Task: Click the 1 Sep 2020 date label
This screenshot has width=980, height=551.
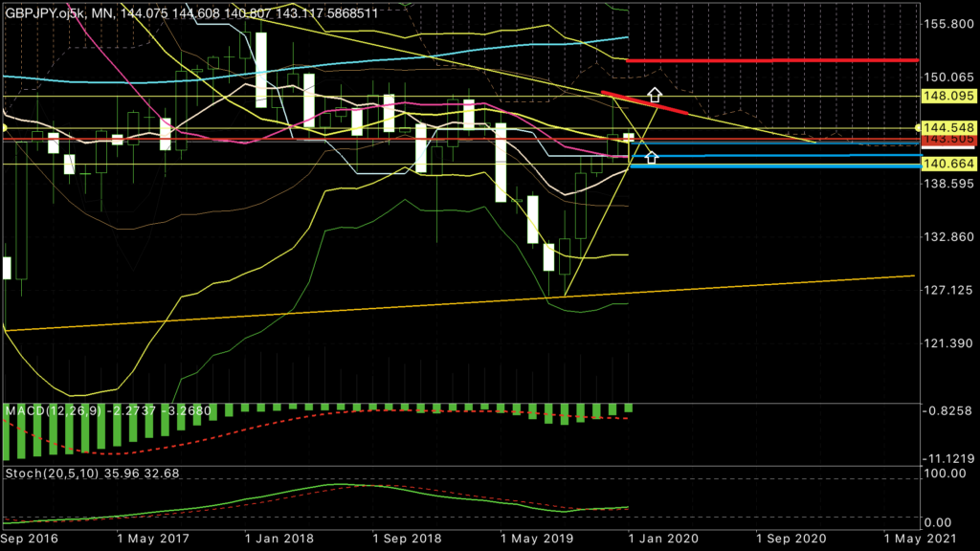Action: (791, 539)
